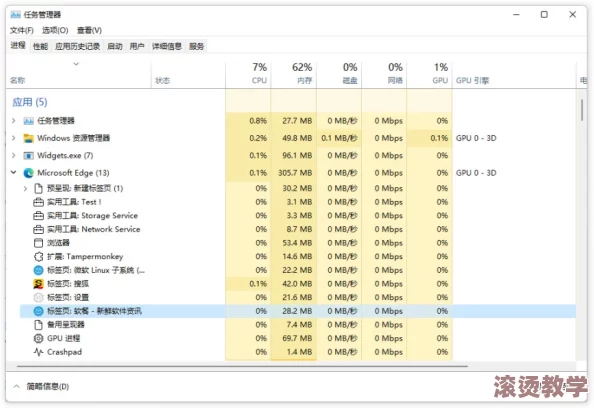Click the 浏览器 process window icon

coord(38,243)
